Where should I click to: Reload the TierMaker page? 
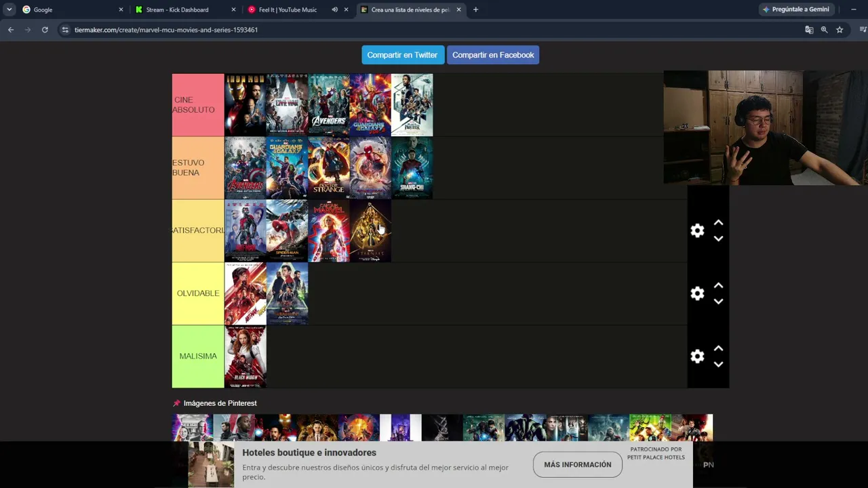(x=45, y=30)
